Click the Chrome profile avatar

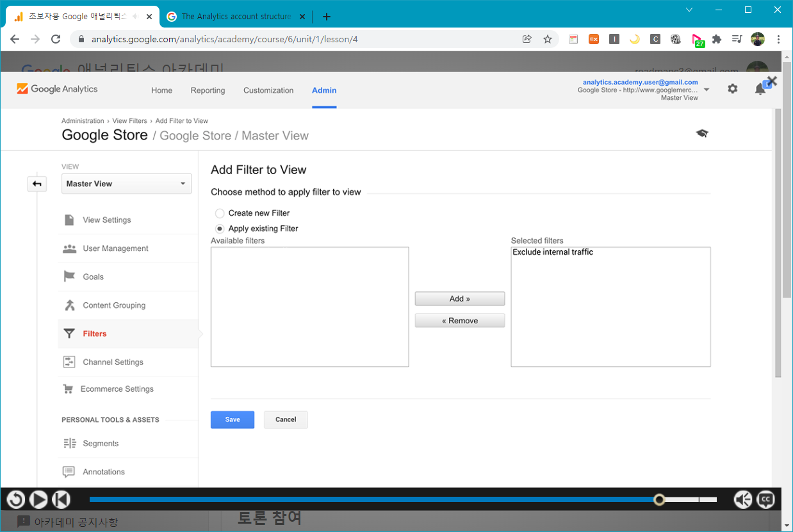click(x=758, y=39)
